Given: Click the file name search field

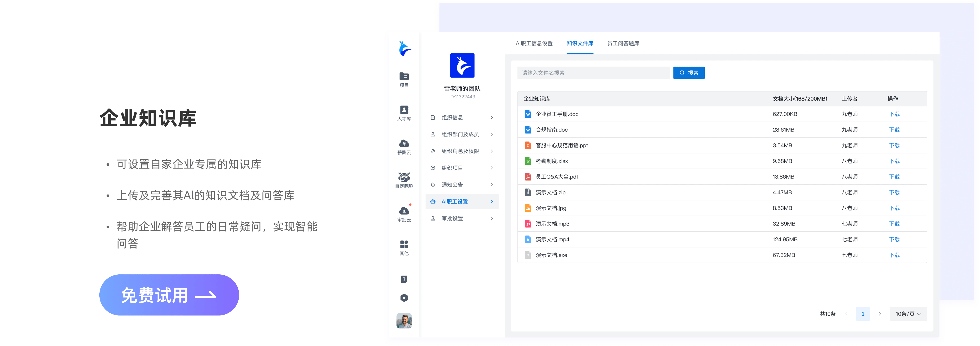Looking at the screenshot, I should coord(593,73).
